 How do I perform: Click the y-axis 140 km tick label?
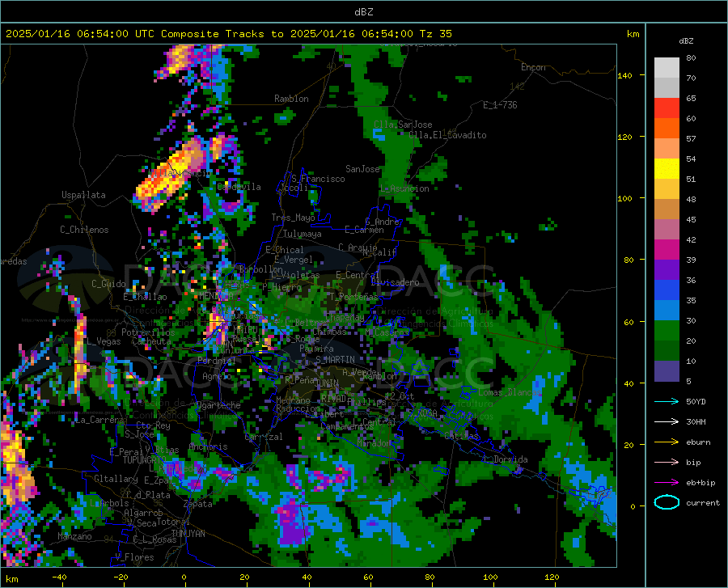point(624,75)
